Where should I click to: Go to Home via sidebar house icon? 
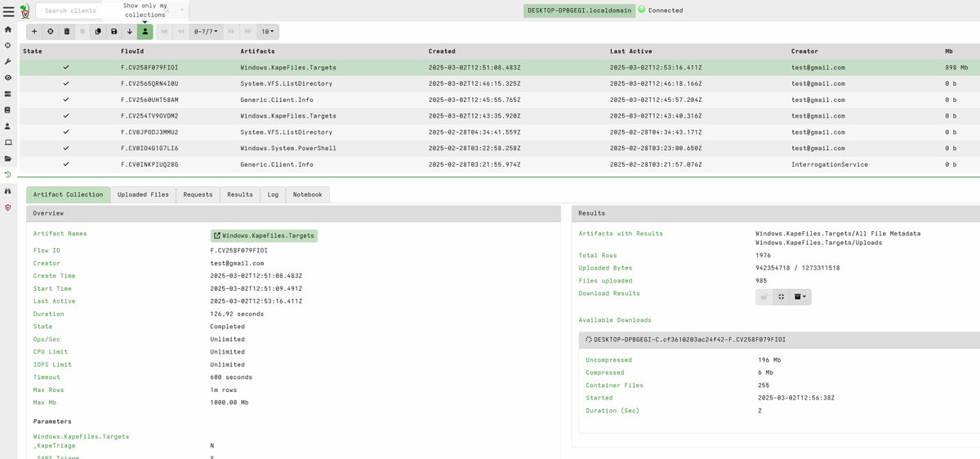(x=8, y=29)
